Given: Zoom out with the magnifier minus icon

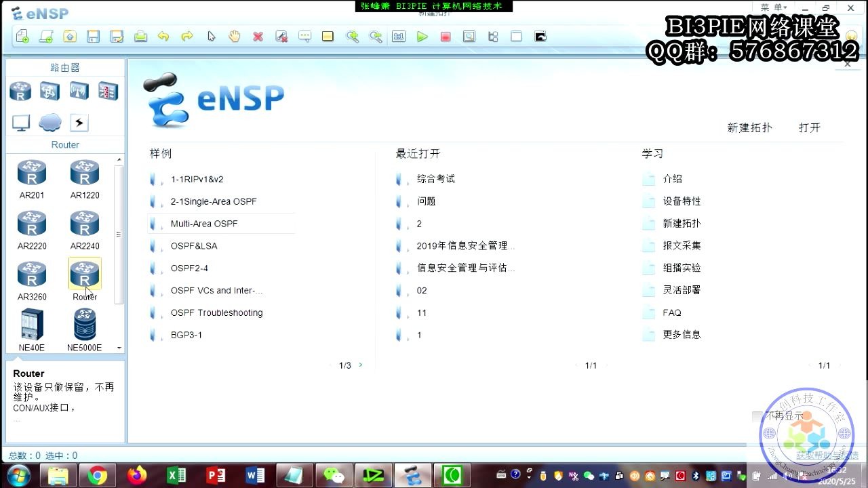Looking at the screenshot, I should coord(375,37).
